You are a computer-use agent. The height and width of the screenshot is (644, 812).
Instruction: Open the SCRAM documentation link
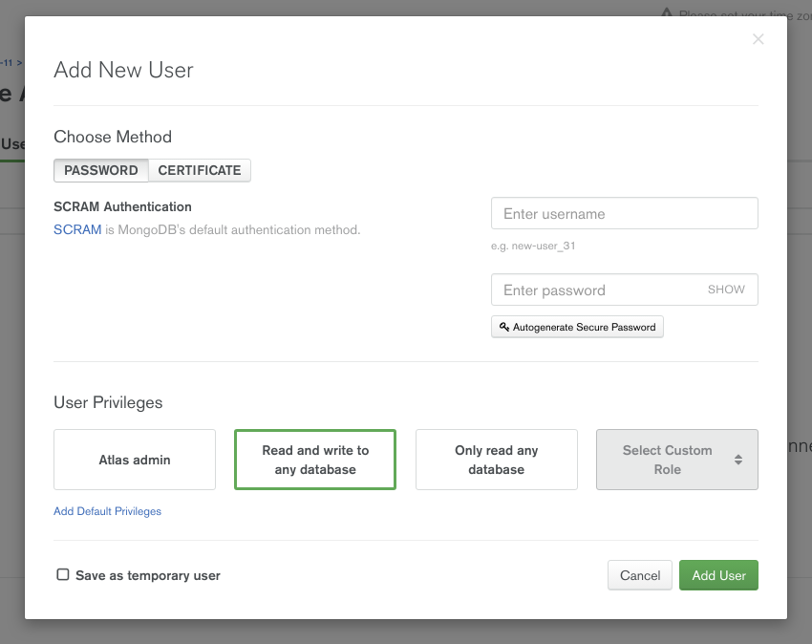[77, 229]
